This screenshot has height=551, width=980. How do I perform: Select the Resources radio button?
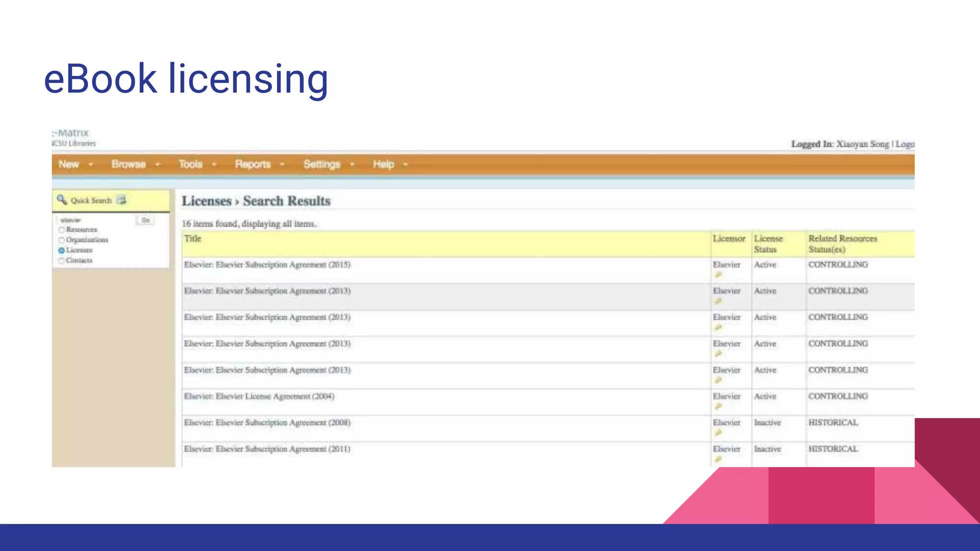coord(61,230)
